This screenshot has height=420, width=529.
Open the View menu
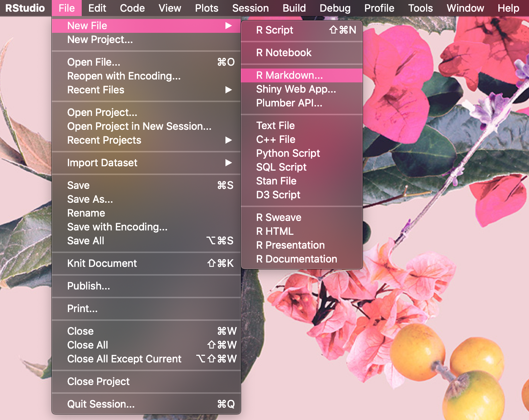click(x=170, y=8)
